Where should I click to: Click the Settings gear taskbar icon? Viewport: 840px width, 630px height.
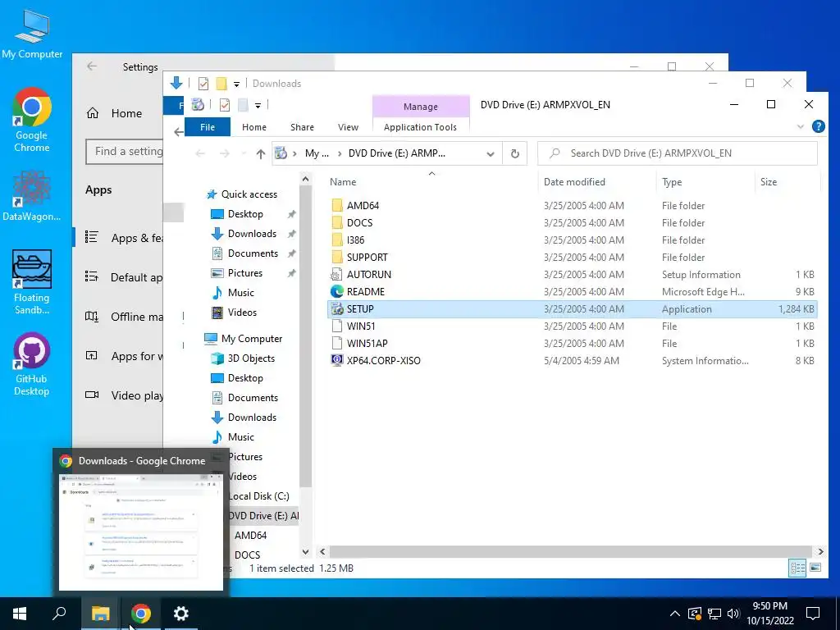pyautogui.click(x=181, y=614)
